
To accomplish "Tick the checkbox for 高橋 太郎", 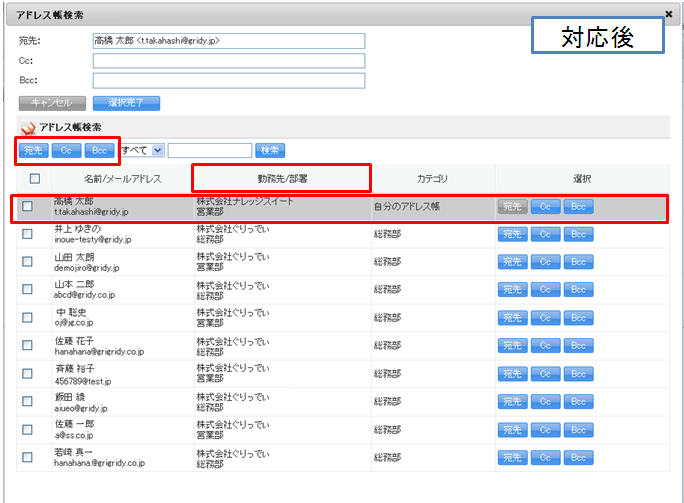I will [27, 207].
